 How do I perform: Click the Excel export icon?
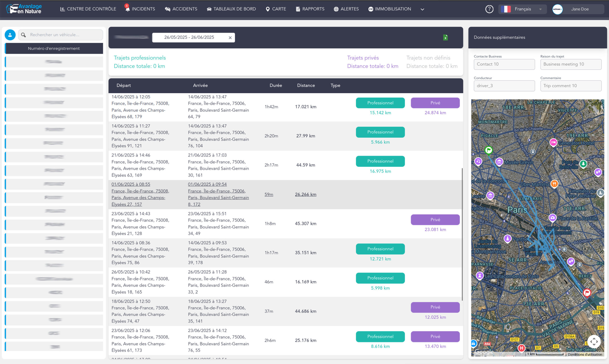pyautogui.click(x=445, y=38)
